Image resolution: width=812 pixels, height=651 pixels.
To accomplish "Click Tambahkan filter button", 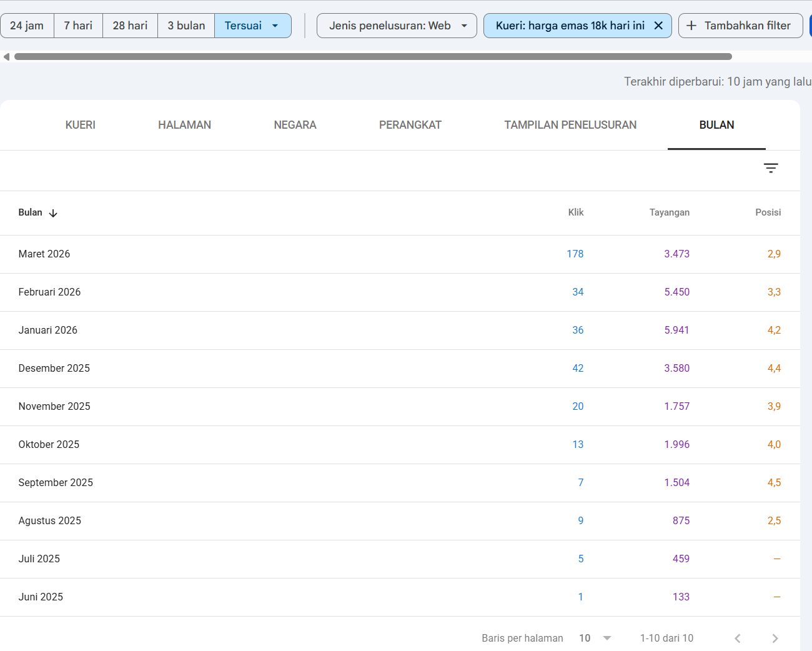I will pyautogui.click(x=740, y=26).
